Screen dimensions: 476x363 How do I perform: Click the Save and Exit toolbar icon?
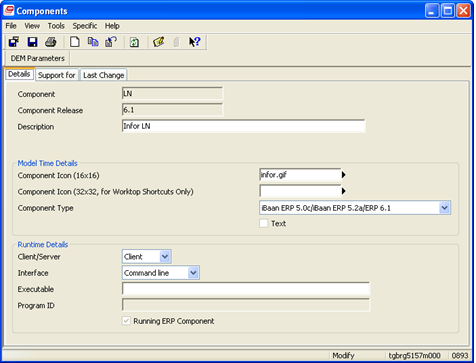click(x=14, y=42)
